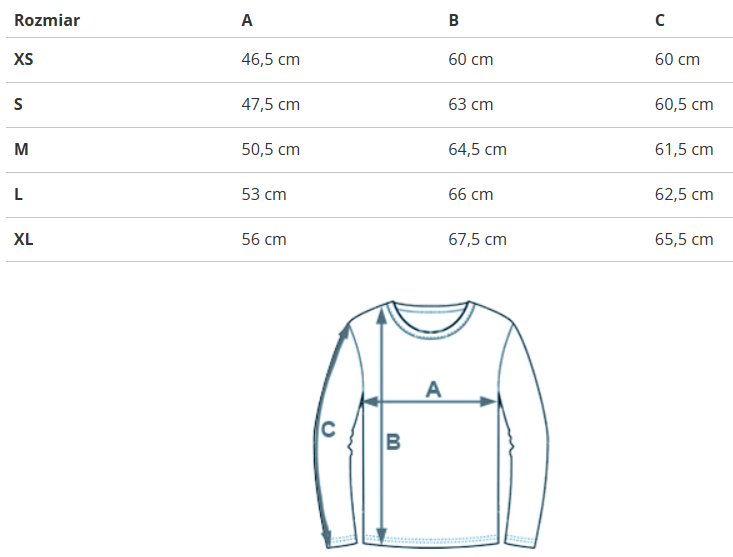Screen dimensions: 733x557
Task: Click the 64,5 cm value for size M
Action: pyautogui.click(x=477, y=149)
